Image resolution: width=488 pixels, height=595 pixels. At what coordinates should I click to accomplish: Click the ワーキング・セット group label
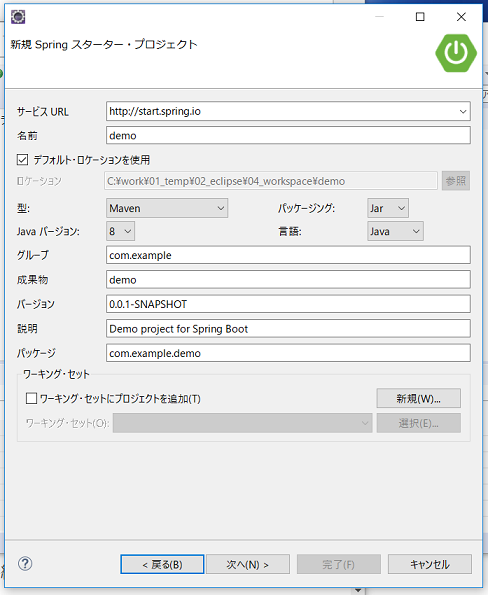56,374
